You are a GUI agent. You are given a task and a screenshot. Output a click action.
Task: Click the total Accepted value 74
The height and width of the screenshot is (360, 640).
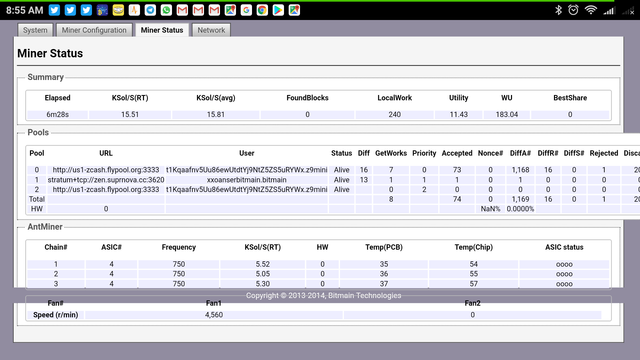point(457,199)
